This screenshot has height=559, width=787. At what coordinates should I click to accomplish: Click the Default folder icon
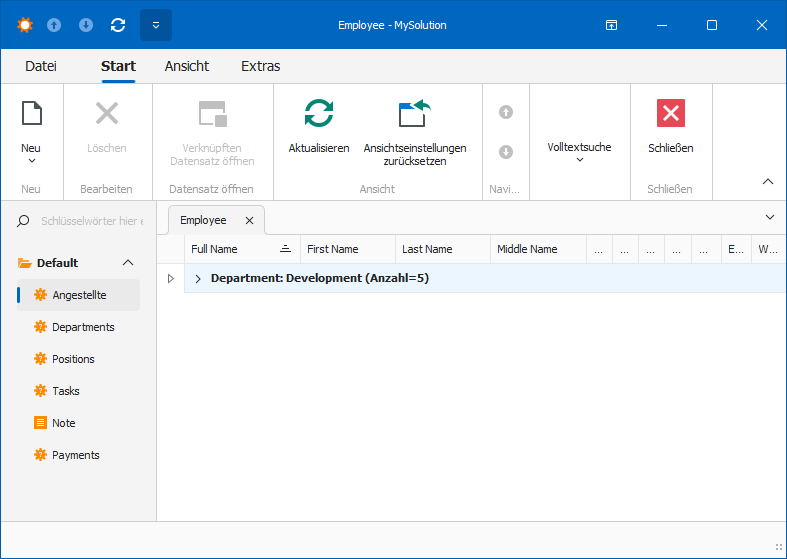click(25, 263)
